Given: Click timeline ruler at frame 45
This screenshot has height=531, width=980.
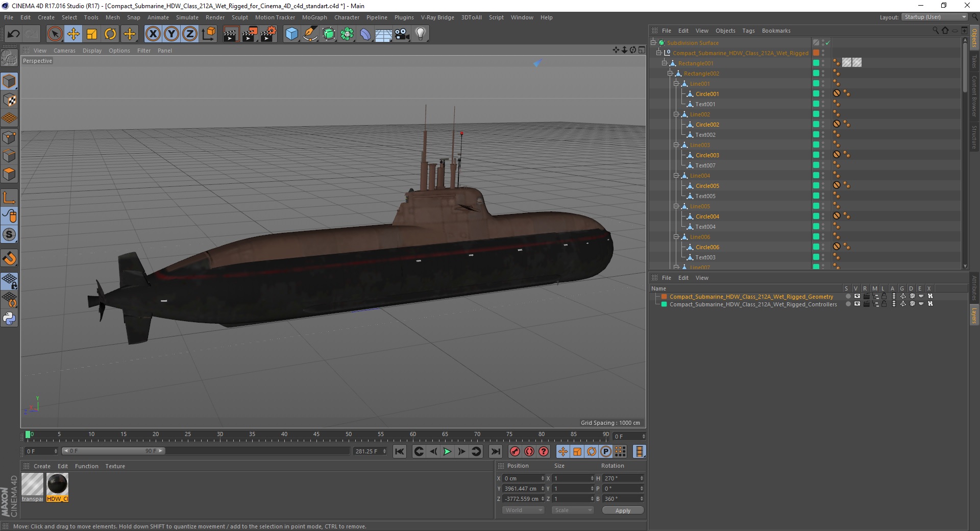Looking at the screenshot, I should pyautogui.click(x=316, y=436).
